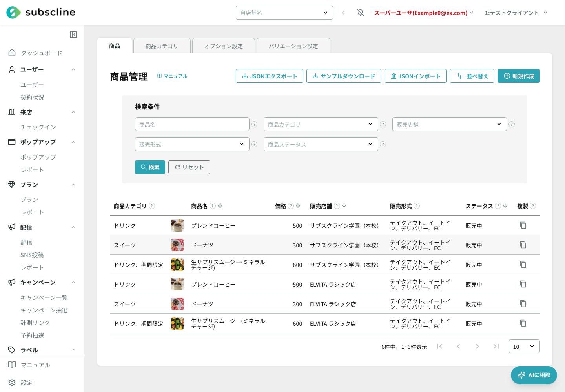The height and width of the screenshot is (392, 565).
Task: Click the サンプルダウンロード button
Action: (x=344, y=76)
